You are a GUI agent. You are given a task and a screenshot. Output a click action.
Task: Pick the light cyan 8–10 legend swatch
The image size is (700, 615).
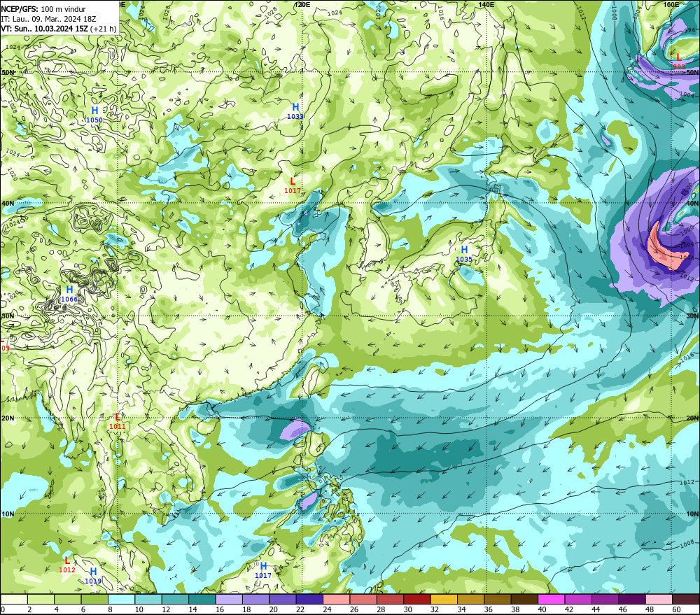coord(121,599)
